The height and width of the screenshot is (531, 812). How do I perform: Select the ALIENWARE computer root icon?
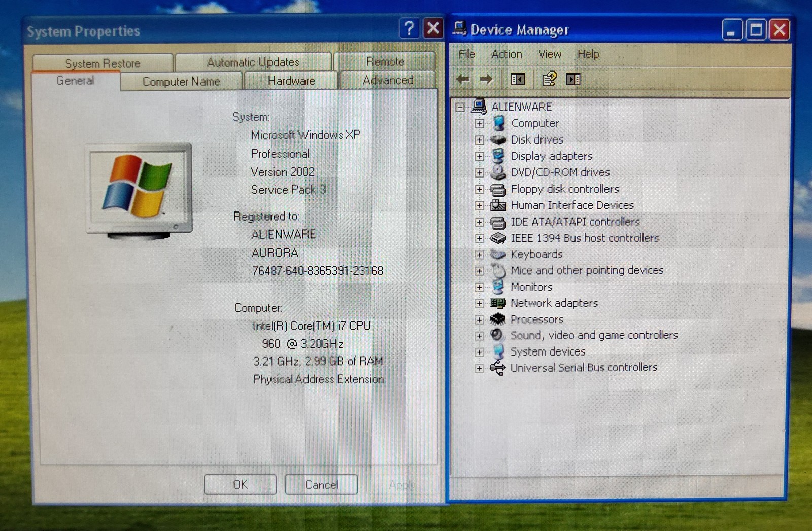pyautogui.click(x=479, y=106)
